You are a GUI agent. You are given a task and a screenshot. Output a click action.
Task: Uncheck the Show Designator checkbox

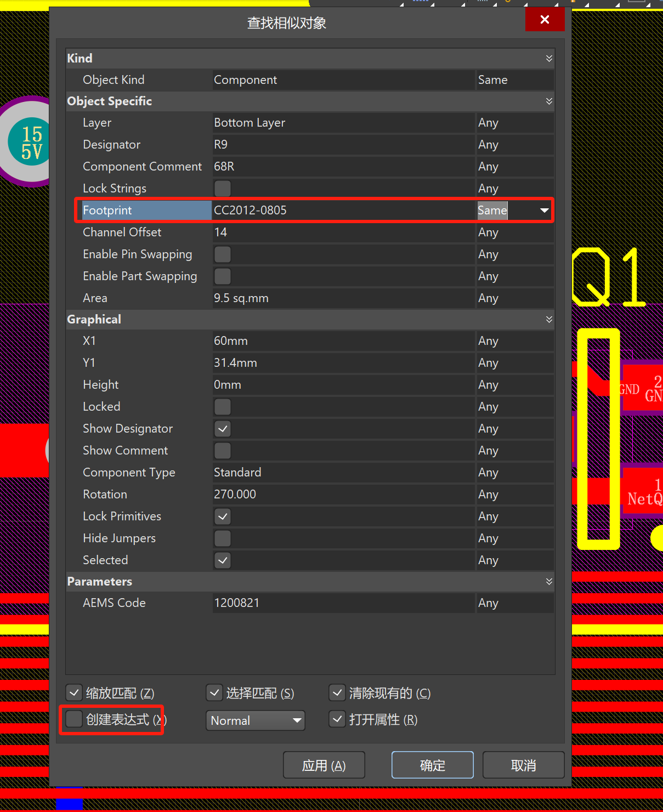223,429
